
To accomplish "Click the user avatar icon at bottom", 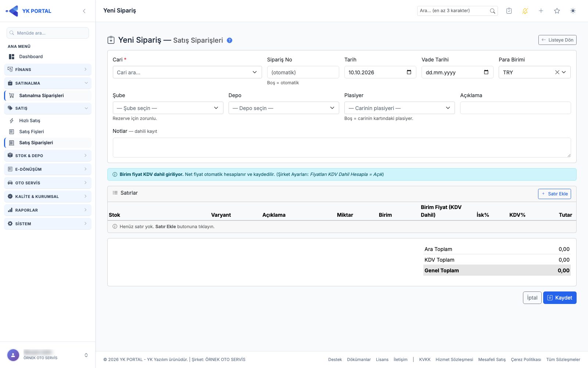I will click(13, 355).
